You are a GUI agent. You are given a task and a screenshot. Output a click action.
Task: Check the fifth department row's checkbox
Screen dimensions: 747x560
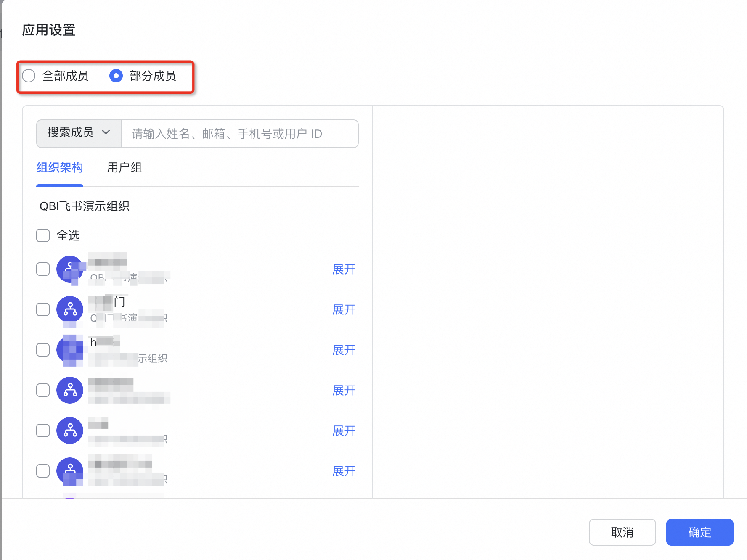tap(43, 431)
